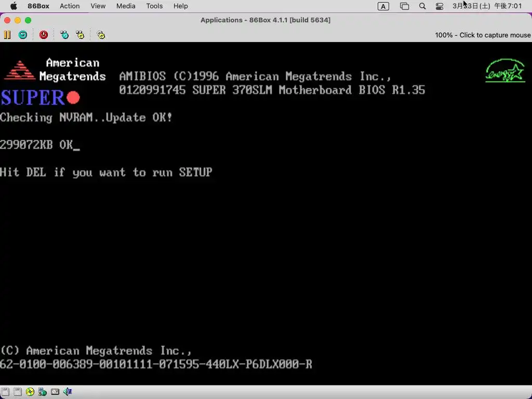The image size is (532, 399).
Task: Click the menu bar date and time
Action: pyautogui.click(x=487, y=6)
